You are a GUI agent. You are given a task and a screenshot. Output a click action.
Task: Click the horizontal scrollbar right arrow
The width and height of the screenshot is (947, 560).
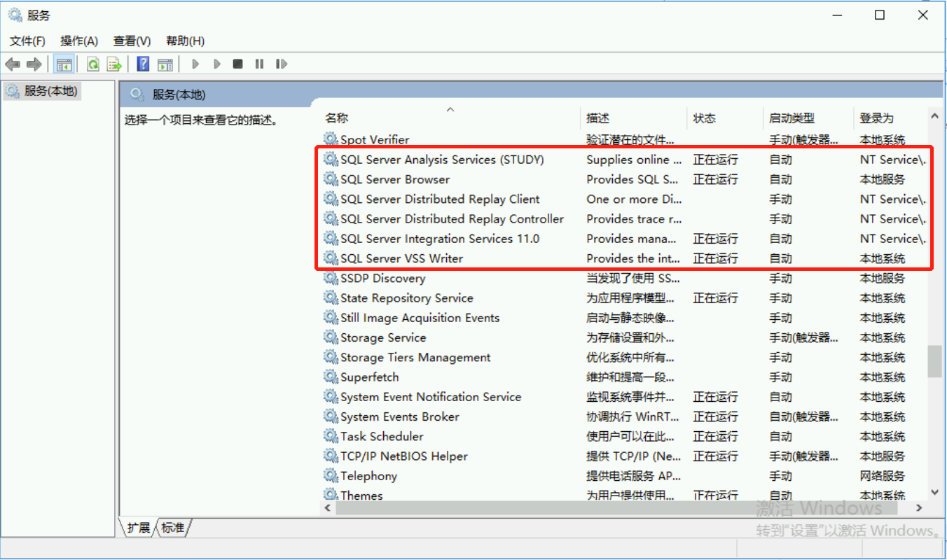tap(920, 508)
